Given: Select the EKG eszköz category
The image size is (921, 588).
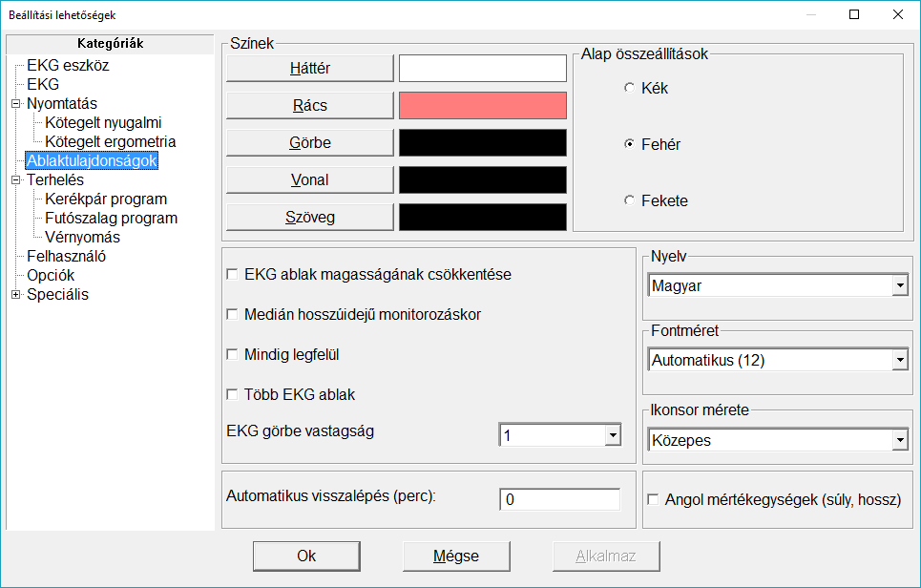Looking at the screenshot, I should coord(68,65).
